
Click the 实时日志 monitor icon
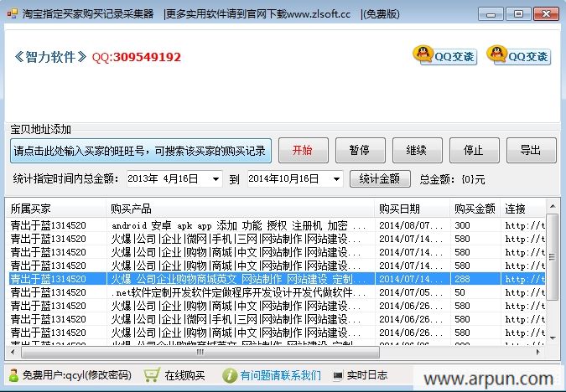click(338, 376)
